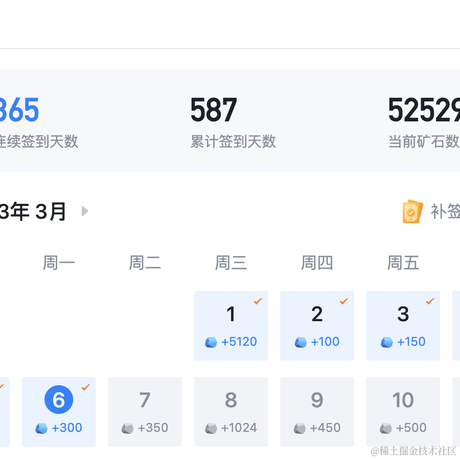This screenshot has width=460, height=460.
Task: Click the orange checkmark on day 2
Action: [344, 301]
